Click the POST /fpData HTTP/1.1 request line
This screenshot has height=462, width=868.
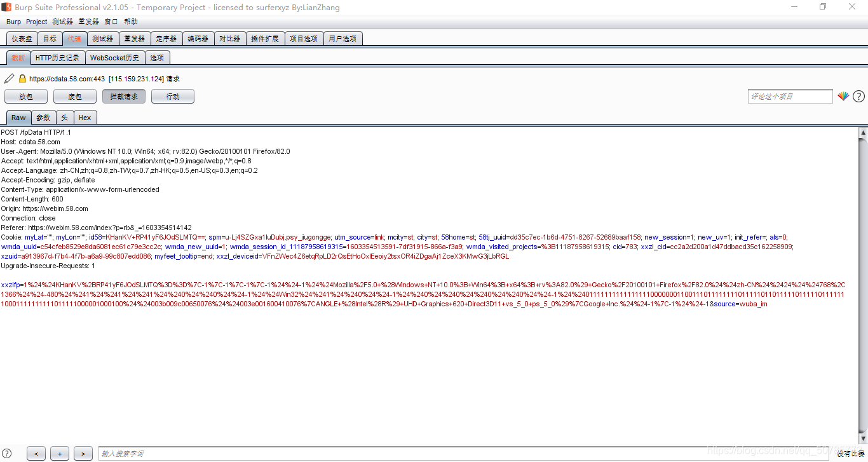click(36, 132)
